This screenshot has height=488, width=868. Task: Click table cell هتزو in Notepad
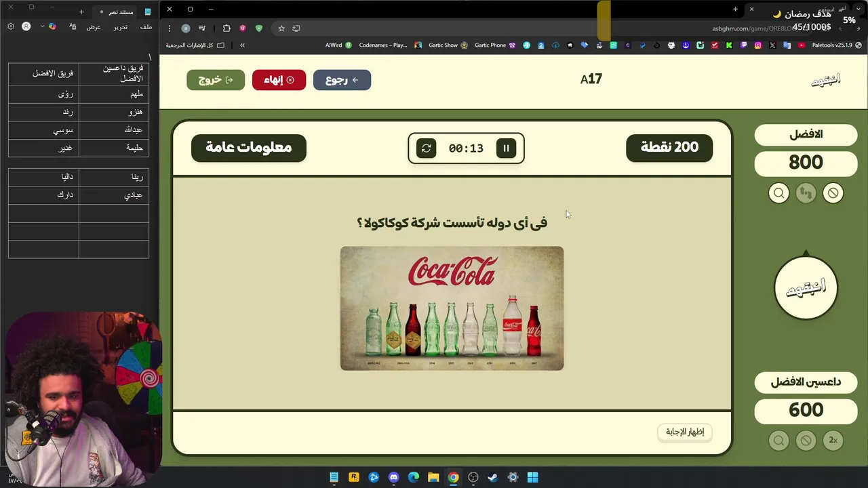click(114, 113)
